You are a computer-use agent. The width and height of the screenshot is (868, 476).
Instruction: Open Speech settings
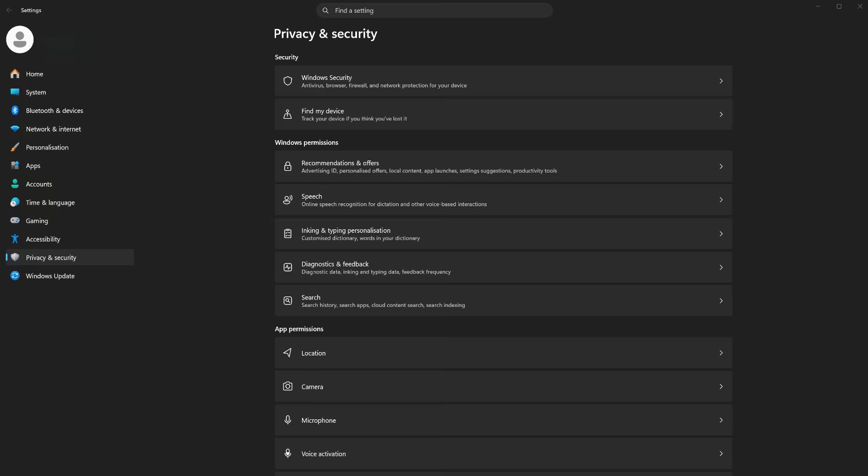pyautogui.click(x=503, y=200)
